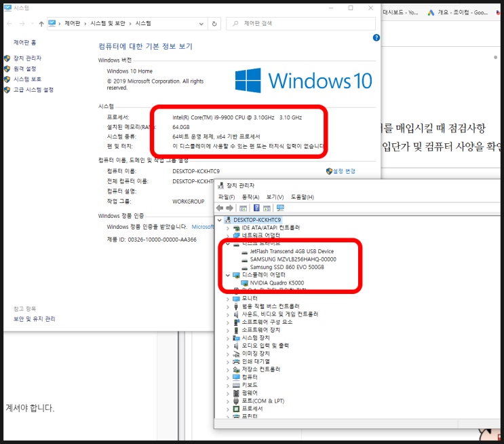Open the 동작(A) menu in Device Manager
The height and width of the screenshot is (444, 504).
point(250,197)
